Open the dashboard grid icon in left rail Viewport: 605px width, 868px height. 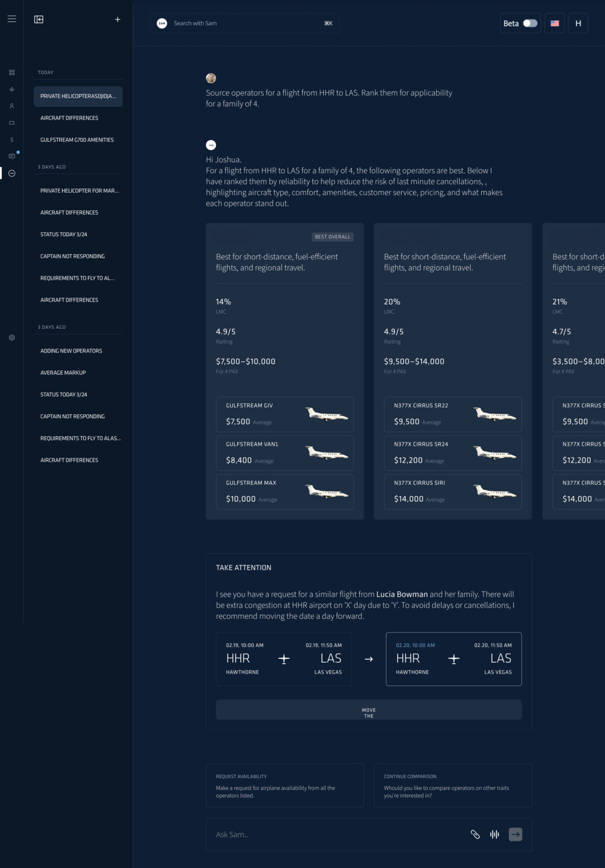(12, 72)
